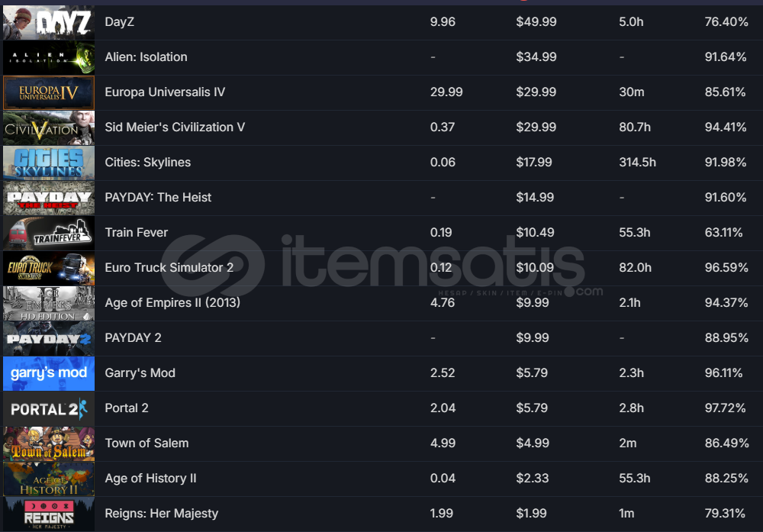Click the 76.40% rating for DayZ
Image resolution: width=763 pixels, height=532 pixels.
[726, 22]
